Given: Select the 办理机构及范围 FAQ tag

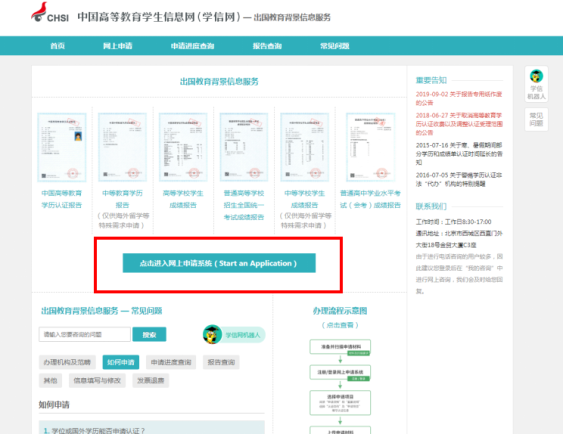Looking at the screenshot, I should (x=67, y=362).
